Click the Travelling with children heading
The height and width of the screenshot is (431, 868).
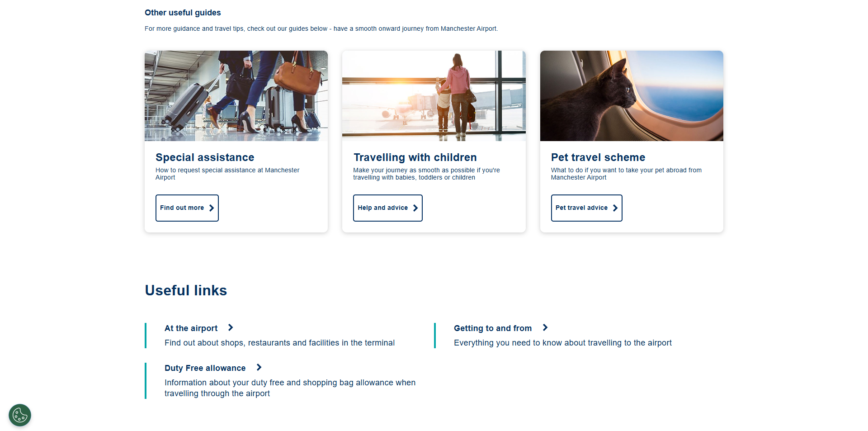pyautogui.click(x=415, y=157)
